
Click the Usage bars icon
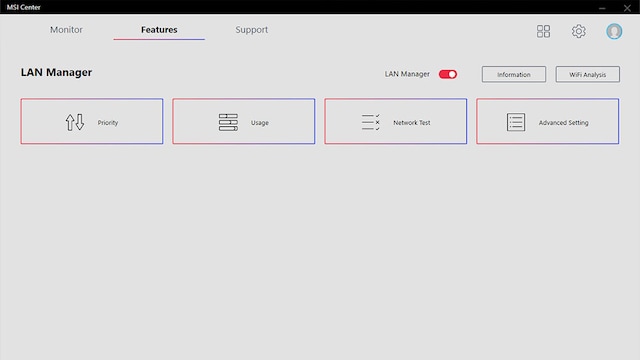click(228, 122)
